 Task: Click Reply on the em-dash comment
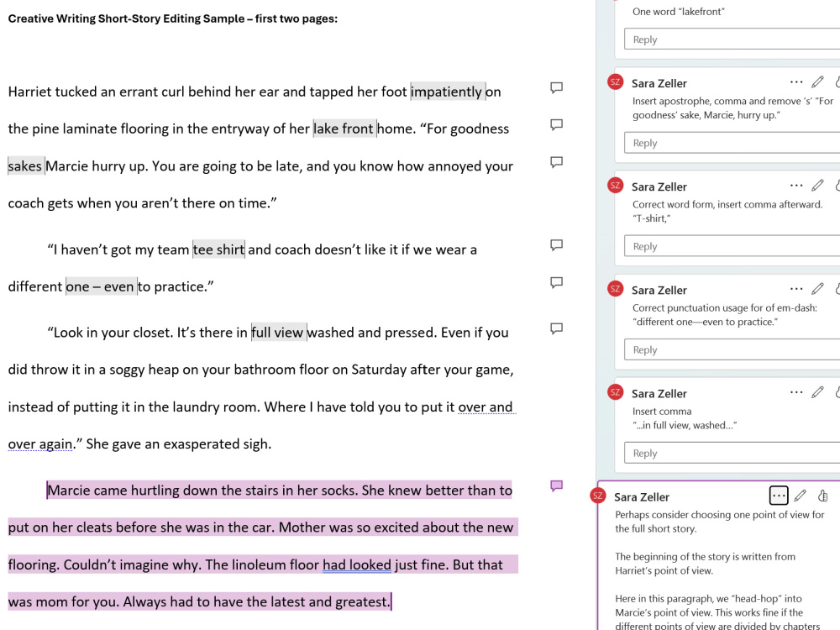pyautogui.click(x=731, y=349)
